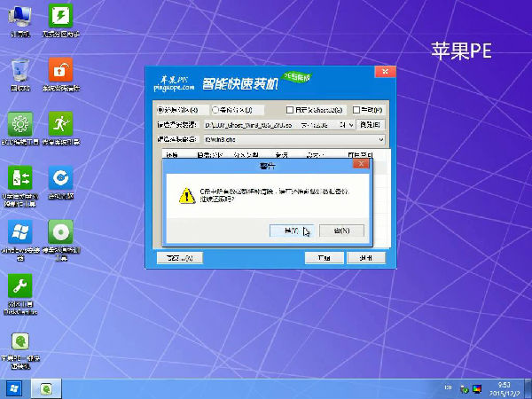The width and height of the screenshot is (532, 399).
Task: Confirm the warning with the (Y) button
Action: (292, 231)
